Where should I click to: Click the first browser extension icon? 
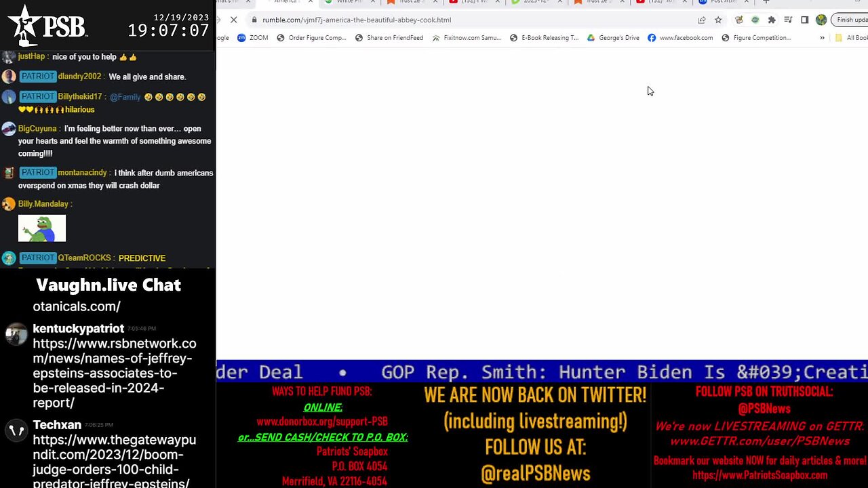click(739, 20)
